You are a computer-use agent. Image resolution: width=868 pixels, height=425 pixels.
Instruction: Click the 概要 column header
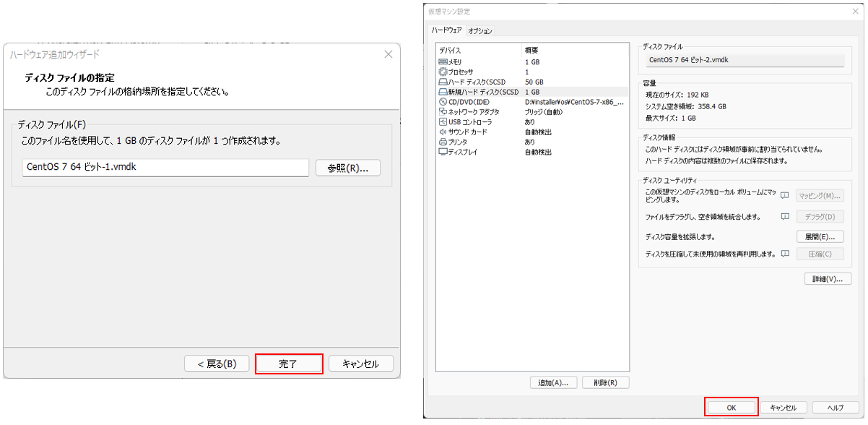576,51
